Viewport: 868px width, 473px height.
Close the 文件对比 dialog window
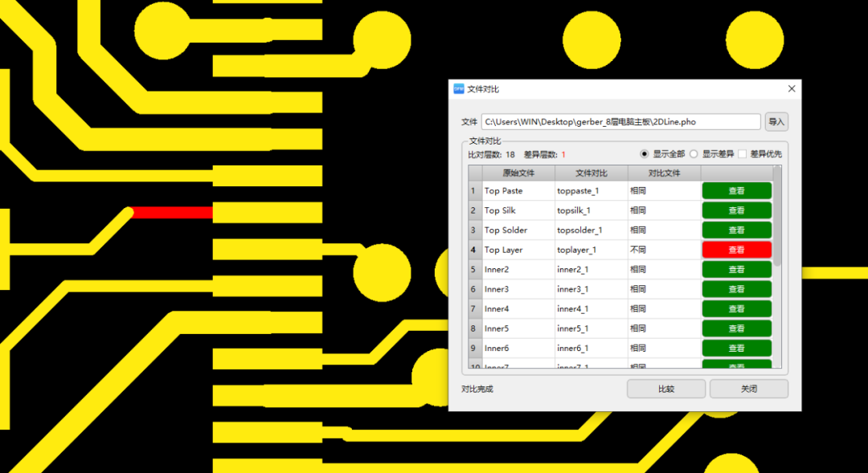point(792,89)
